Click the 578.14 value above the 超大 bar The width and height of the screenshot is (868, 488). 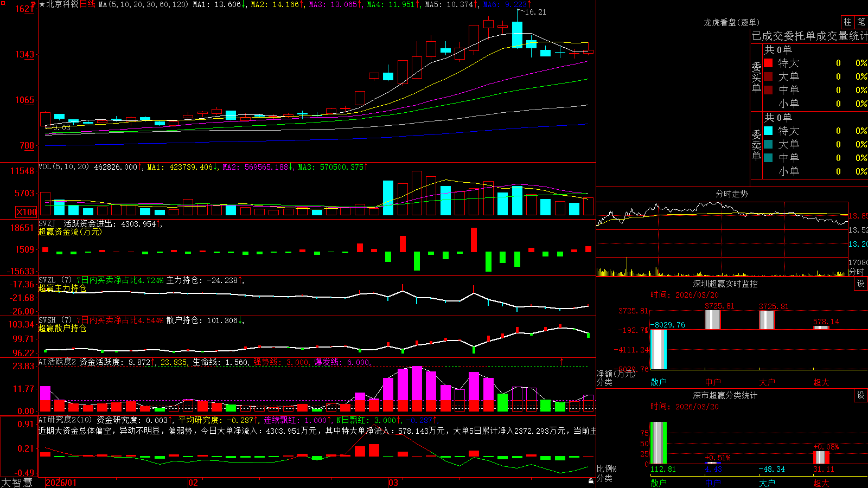826,322
